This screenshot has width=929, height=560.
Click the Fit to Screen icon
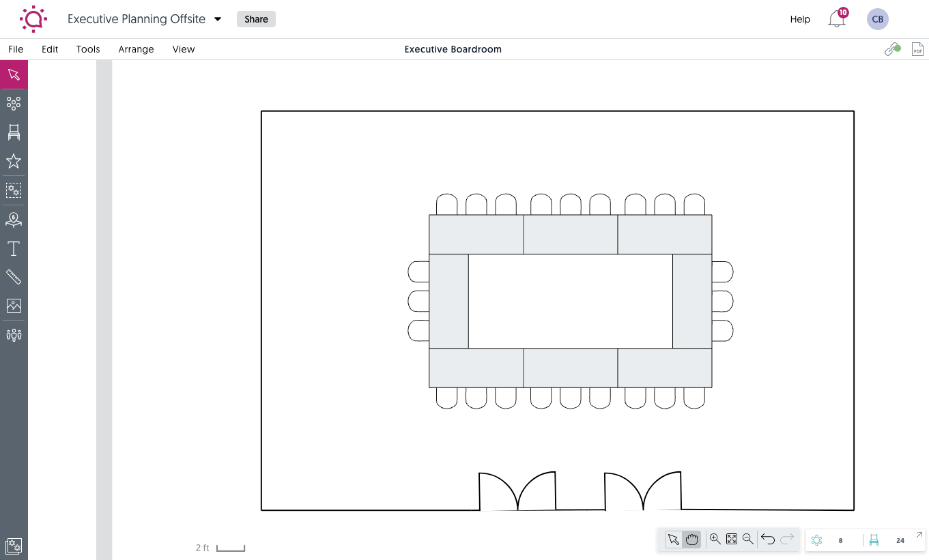731,539
